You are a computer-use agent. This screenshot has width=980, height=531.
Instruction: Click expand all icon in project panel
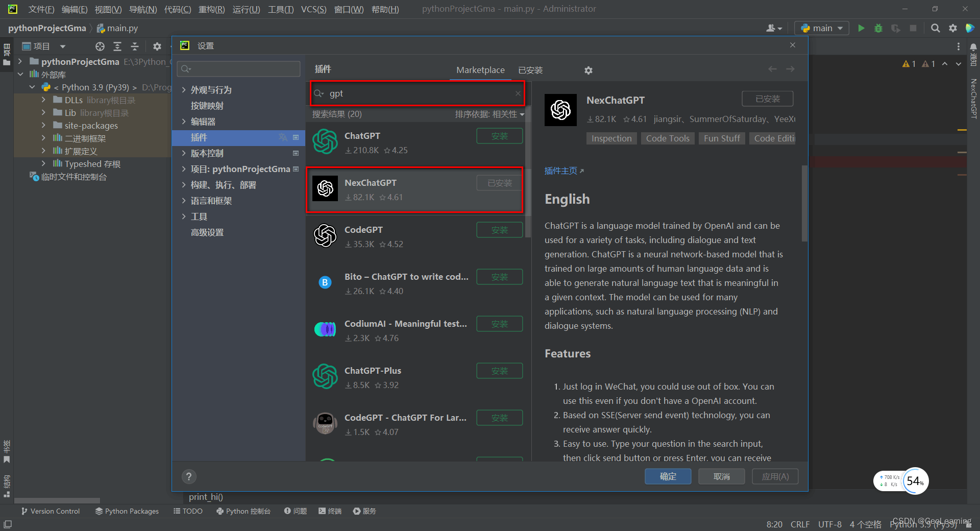click(x=117, y=46)
